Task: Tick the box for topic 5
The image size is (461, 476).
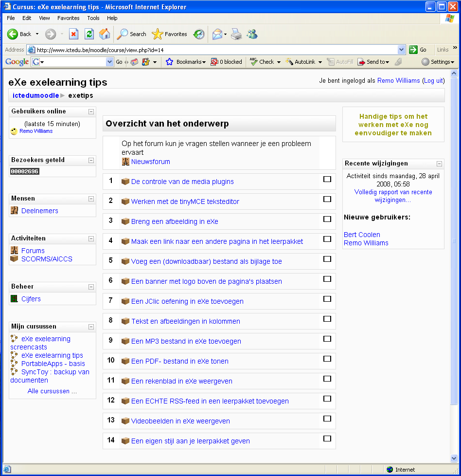Action: tap(327, 259)
